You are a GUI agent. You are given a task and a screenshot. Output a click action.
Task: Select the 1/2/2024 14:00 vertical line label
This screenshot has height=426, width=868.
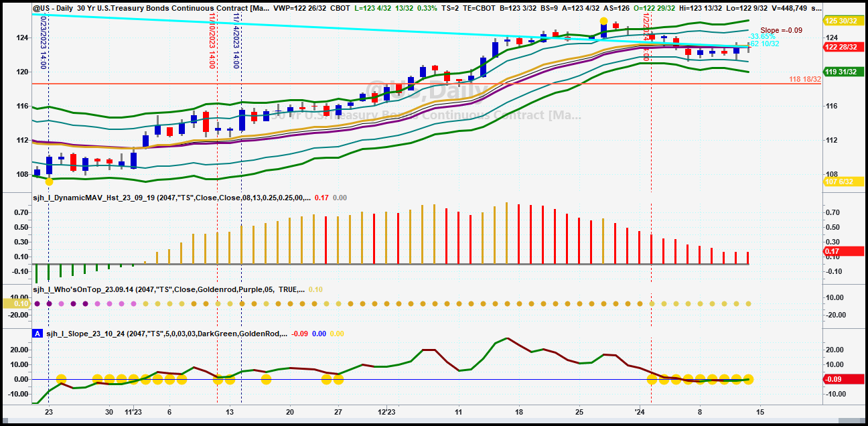point(646,37)
